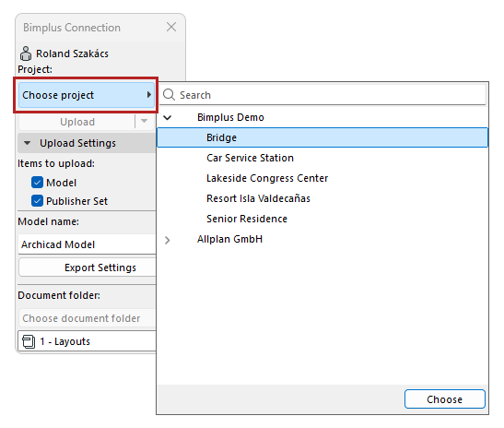The width and height of the screenshot is (504, 428).
Task: Toggle the Publisher Set checkbox
Action: click(x=37, y=200)
